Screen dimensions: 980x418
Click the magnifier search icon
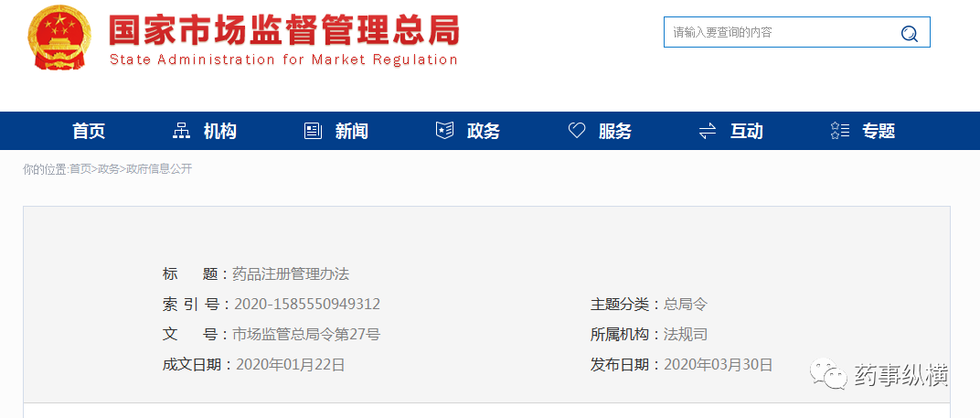point(909,34)
